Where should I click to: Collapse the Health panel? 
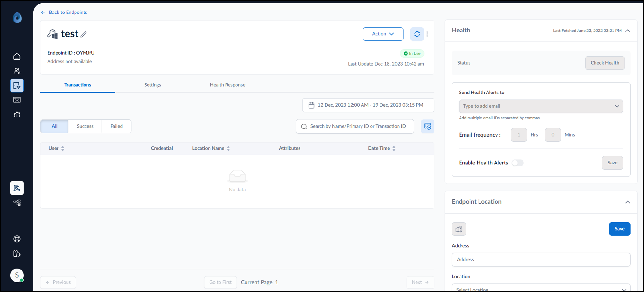click(628, 31)
